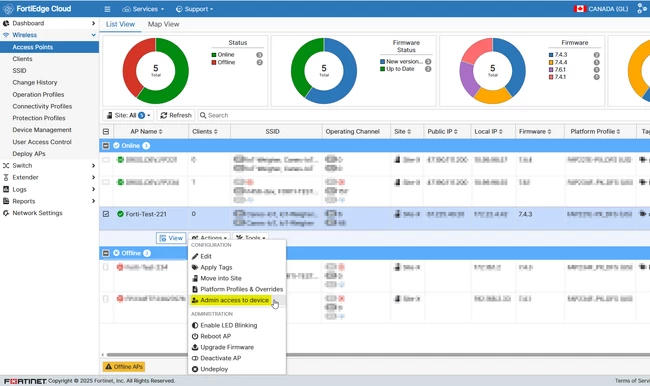
Task: Uncheck the Forti-Test-221 row checkbox
Action: coord(106,214)
